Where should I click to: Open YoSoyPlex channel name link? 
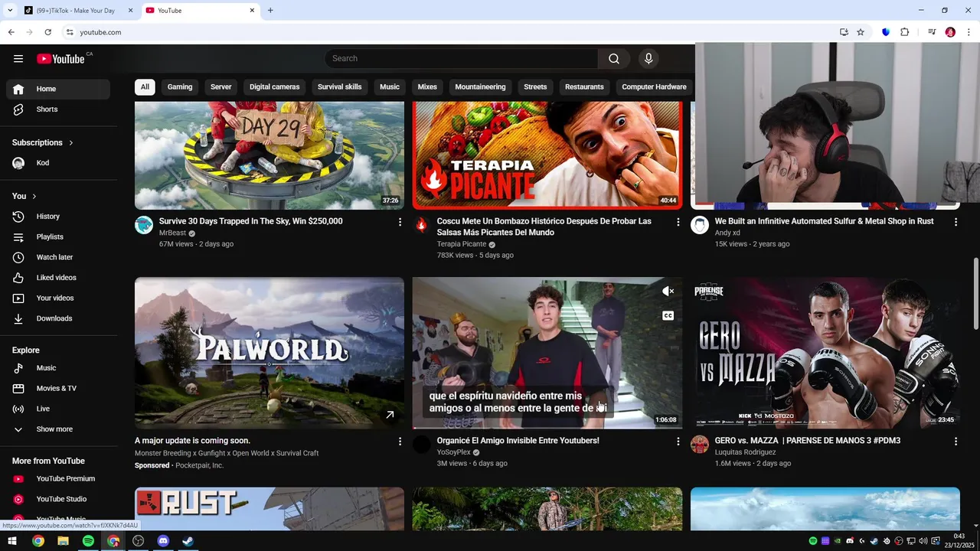[x=454, y=452]
